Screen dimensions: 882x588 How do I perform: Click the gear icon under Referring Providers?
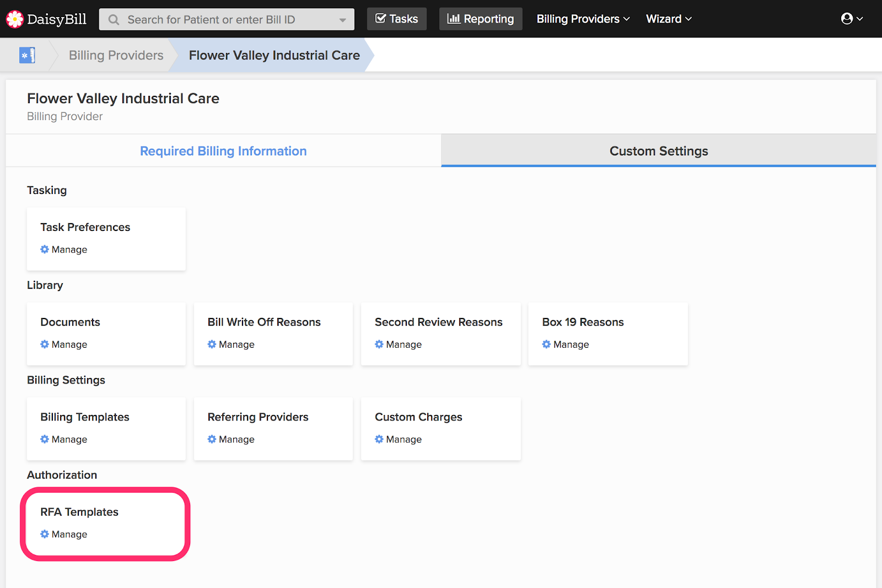pos(212,439)
